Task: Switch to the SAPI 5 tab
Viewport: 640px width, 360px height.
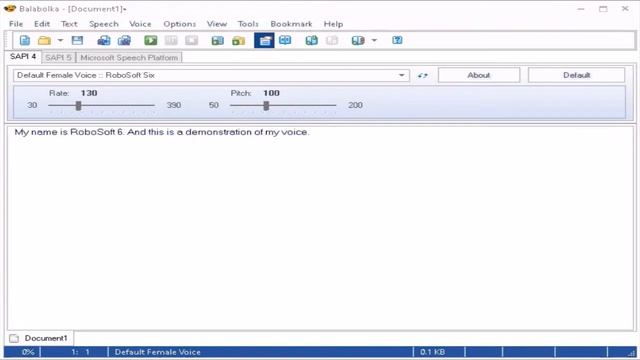Action: point(58,58)
